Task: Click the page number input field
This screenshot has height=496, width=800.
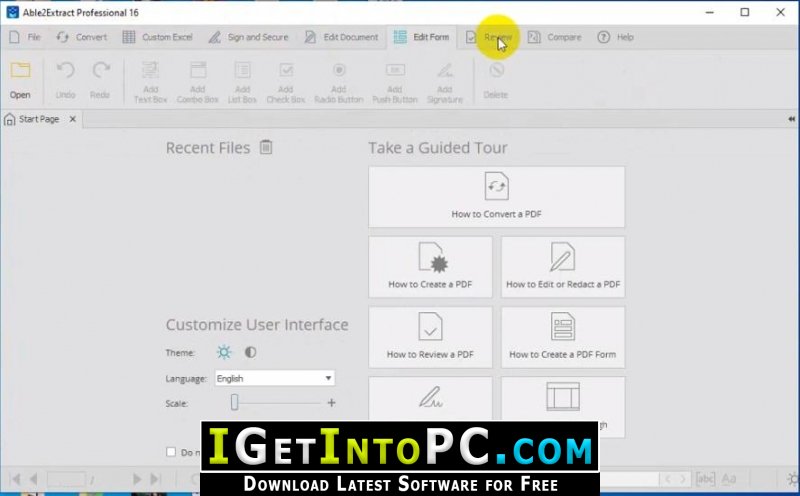Action: coord(66,479)
